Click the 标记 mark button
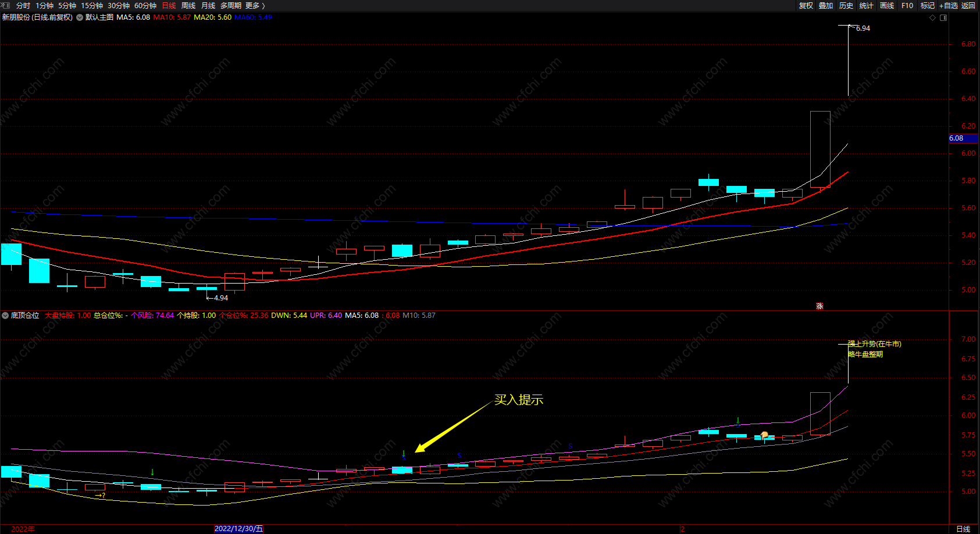 [x=928, y=5]
